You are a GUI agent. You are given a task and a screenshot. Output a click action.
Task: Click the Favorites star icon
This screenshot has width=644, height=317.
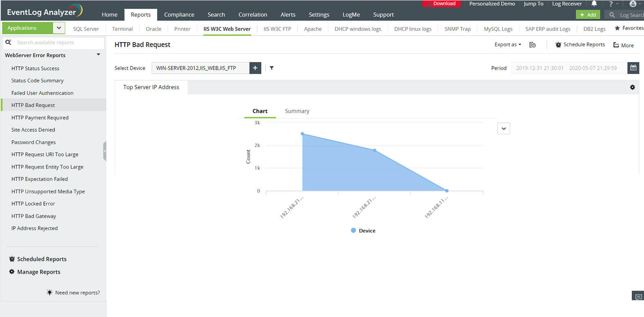point(617,28)
